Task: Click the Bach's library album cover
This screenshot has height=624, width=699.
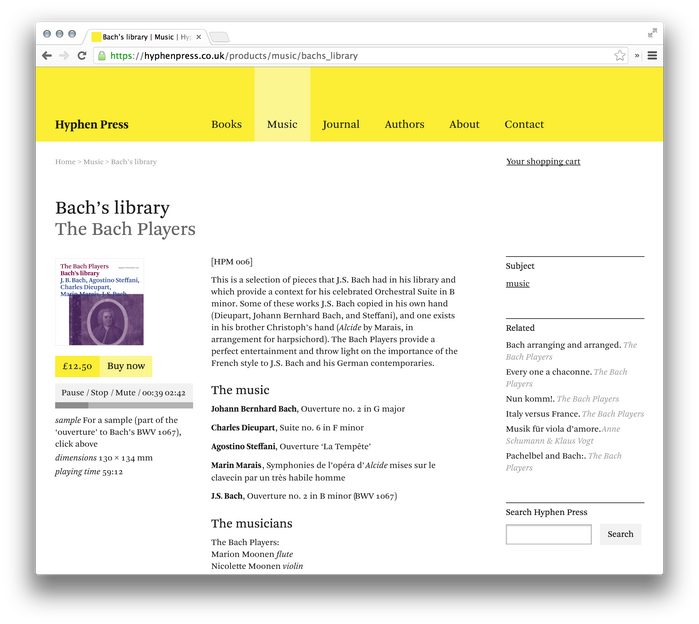Action: pos(99,302)
